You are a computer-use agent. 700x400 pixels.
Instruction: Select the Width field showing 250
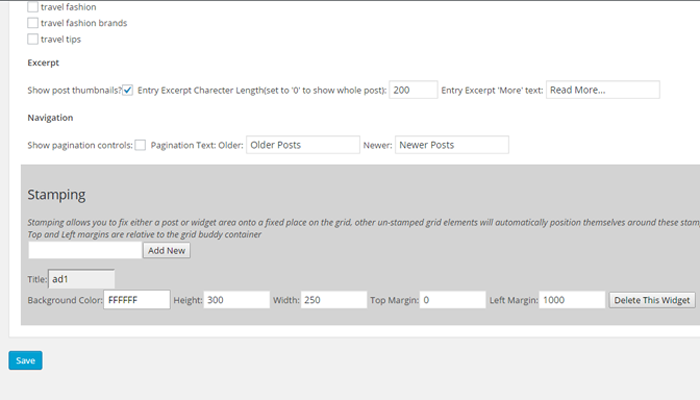(334, 300)
